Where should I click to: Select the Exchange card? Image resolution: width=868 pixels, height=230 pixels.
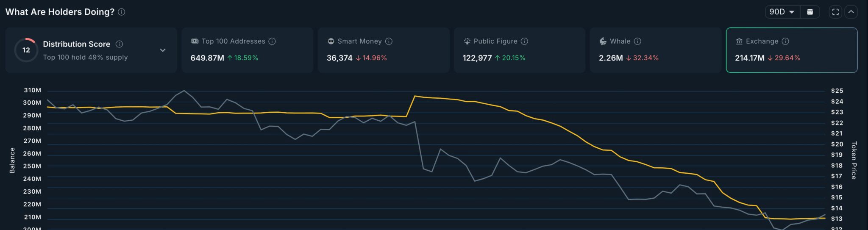pos(792,50)
